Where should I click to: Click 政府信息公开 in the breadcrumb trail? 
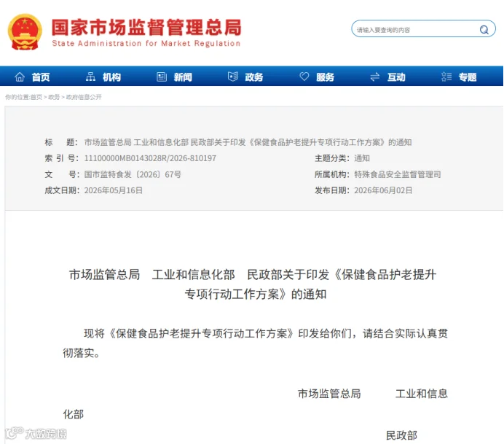click(84, 97)
